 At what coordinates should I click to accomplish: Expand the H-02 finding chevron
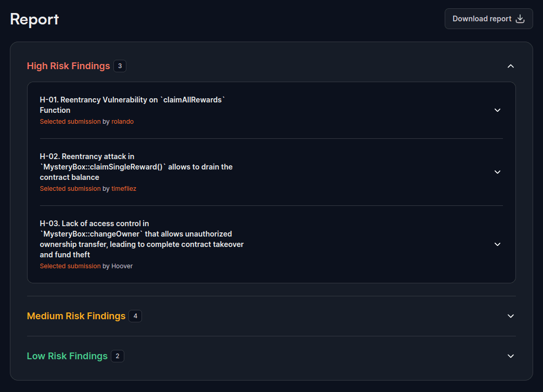point(497,172)
